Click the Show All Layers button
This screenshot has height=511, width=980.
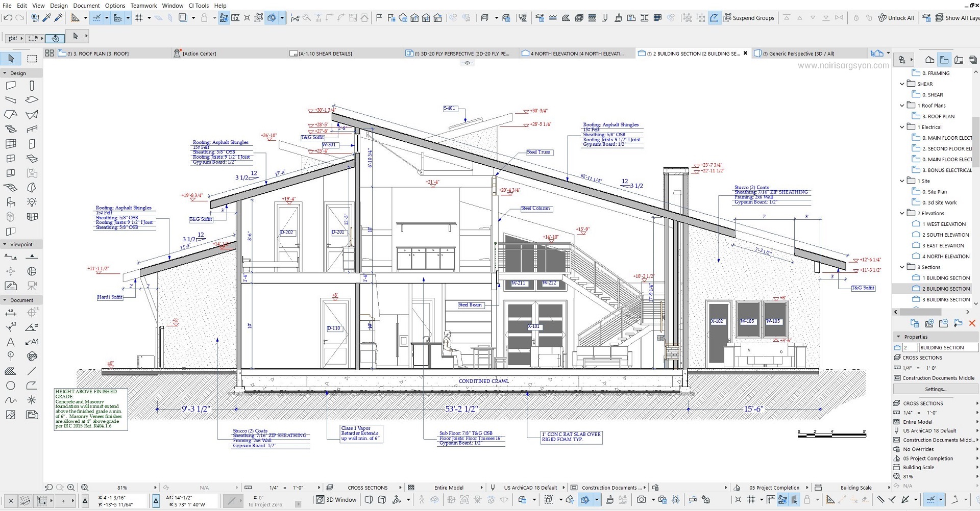coord(958,18)
